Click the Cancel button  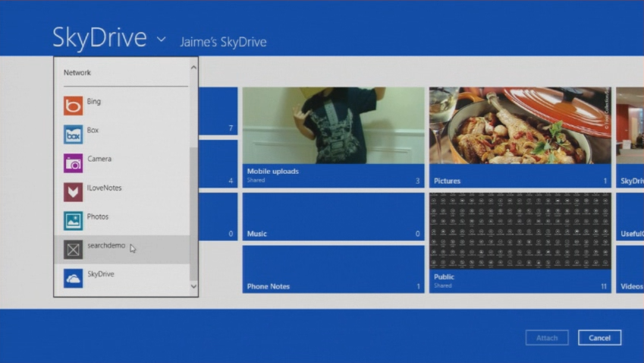point(600,338)
